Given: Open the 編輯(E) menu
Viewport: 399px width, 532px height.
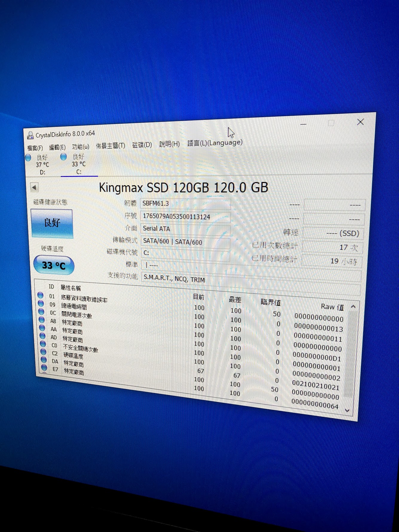Looking at the screenshot, I should [x=57, y=147].
